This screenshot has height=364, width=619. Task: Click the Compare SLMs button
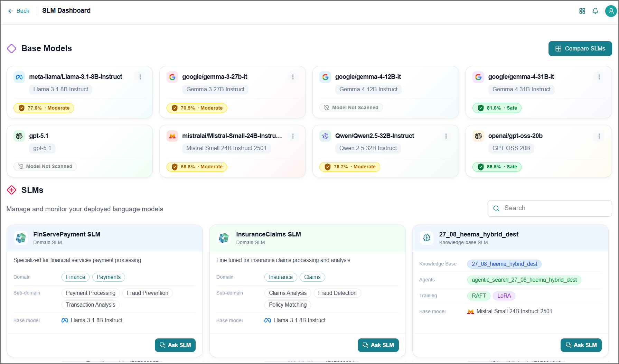point(580,49)
